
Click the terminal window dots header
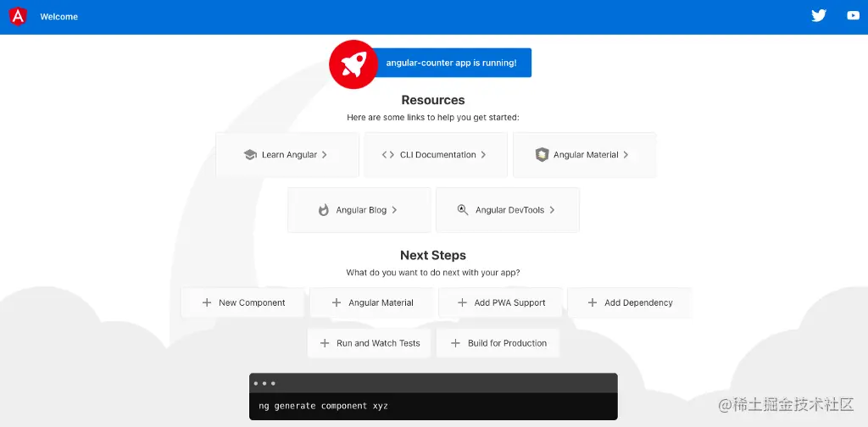point(433,383)
